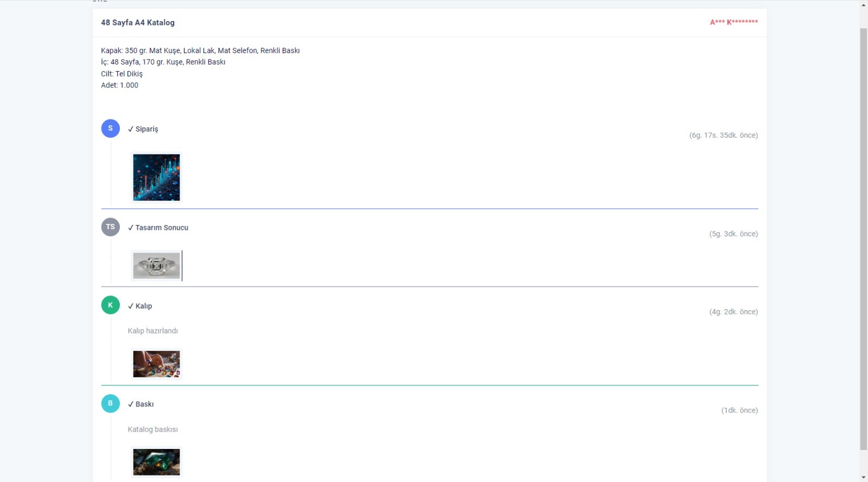Click the green K mold step icon
The width and height of the screenshot is (868, 482).
tap(110, 305)
